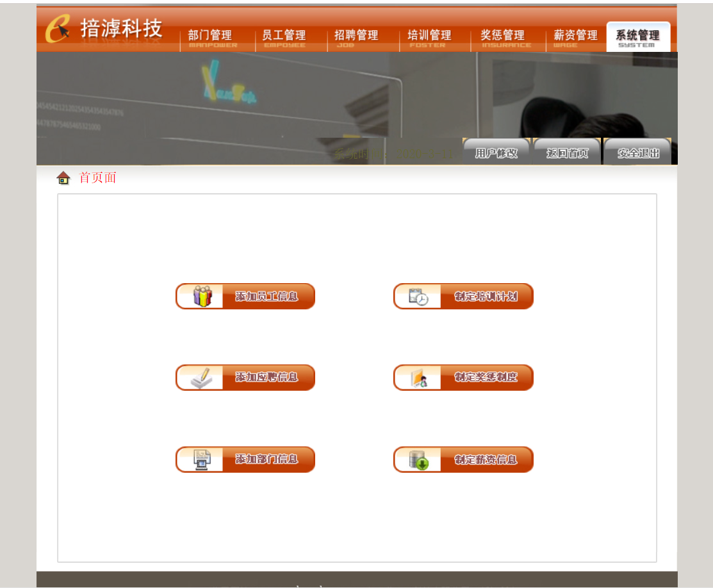The image size is (713, 588).
Task: Click the 培涛科技 company name text
Action: (122, 28)
